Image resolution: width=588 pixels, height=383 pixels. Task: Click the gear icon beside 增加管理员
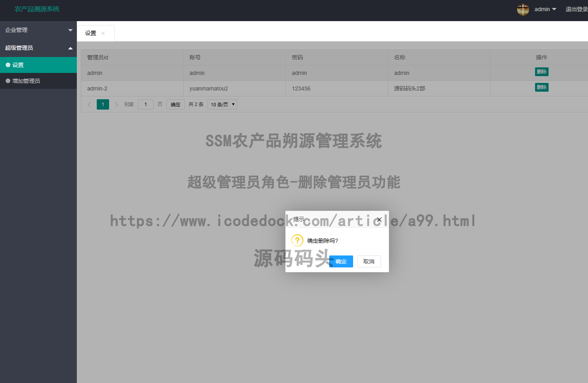[8, 81]
